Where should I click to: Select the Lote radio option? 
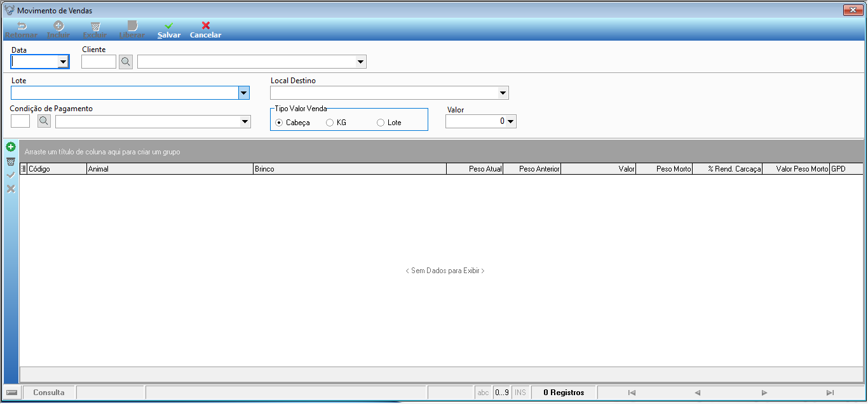click(x=381, y=123)
